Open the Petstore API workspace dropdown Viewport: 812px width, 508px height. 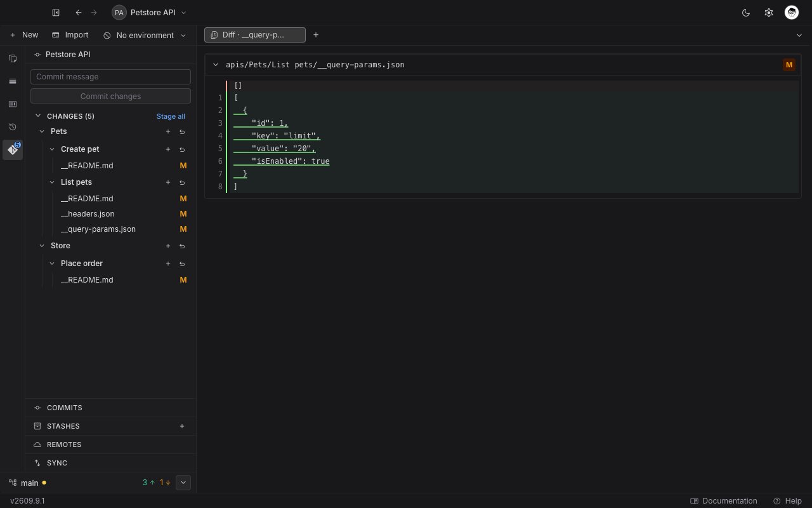pos(150,13)
